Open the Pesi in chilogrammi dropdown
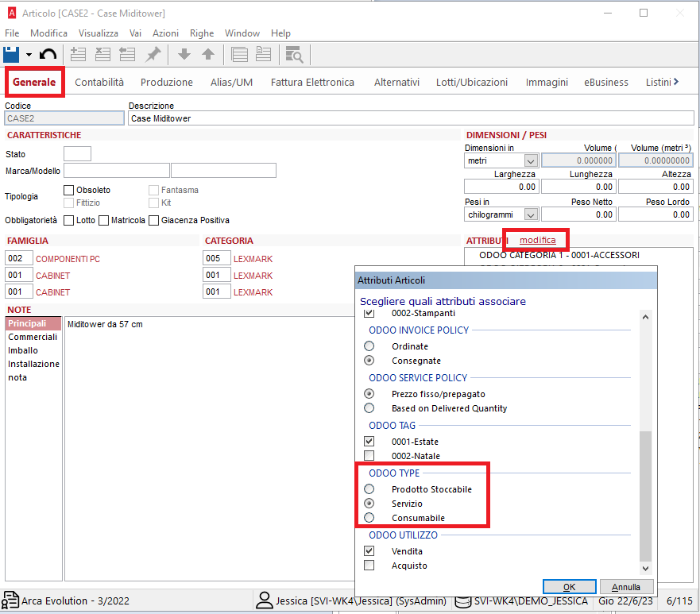 click(x=532, y=214)
